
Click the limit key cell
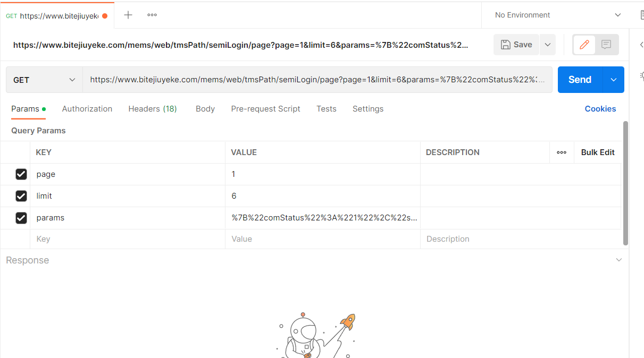pos(128,196)
